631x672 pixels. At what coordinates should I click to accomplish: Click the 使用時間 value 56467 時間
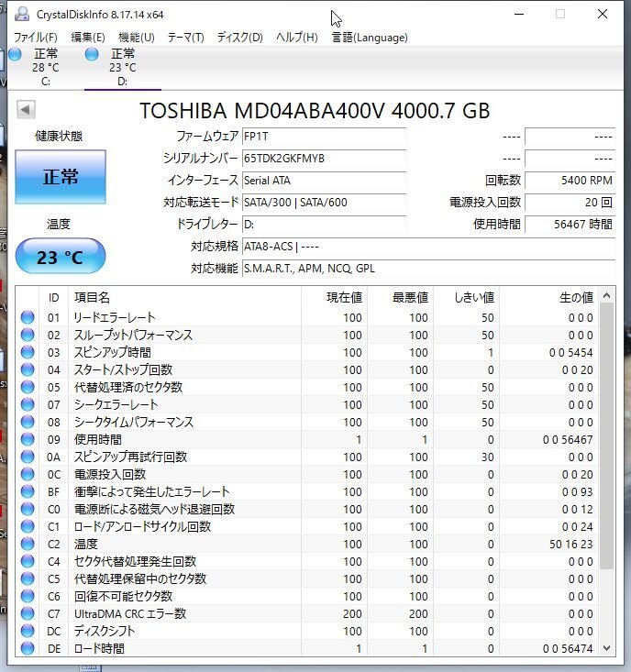[570, 224]
